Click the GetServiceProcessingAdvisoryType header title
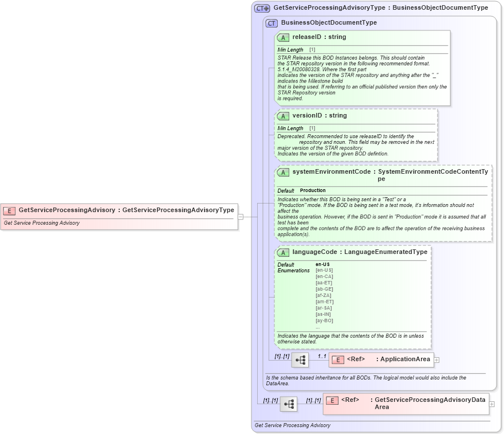Image resolution: width=504 pixels, height=434 pixels. (x=380, y=7)
